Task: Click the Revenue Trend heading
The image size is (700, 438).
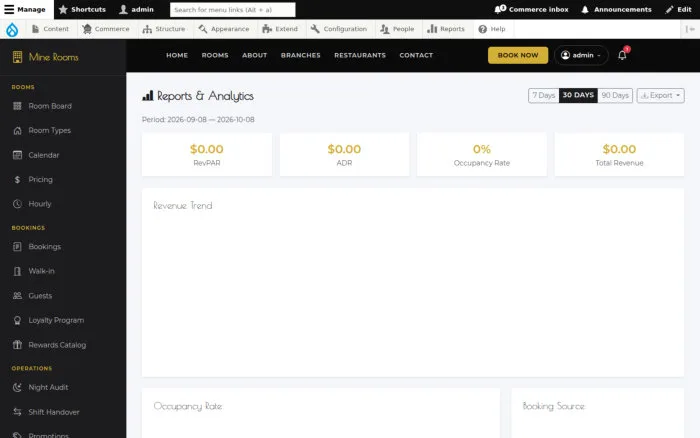Action: (x=183, y=206)
